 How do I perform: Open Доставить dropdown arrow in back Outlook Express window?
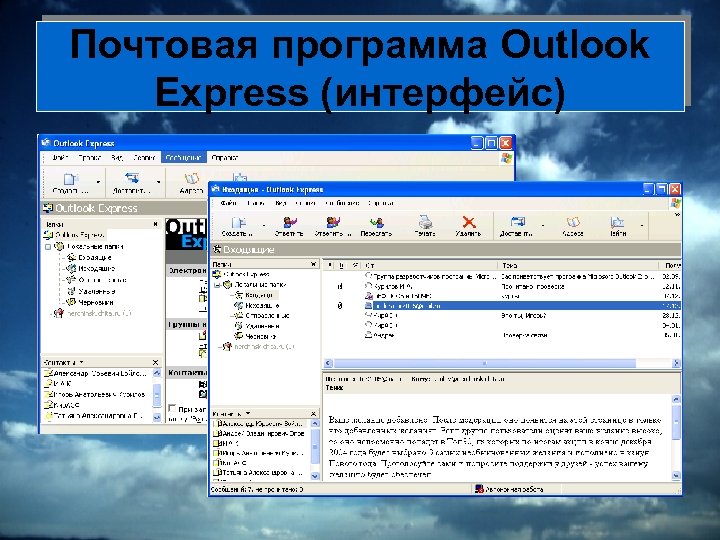pos(158,182)
